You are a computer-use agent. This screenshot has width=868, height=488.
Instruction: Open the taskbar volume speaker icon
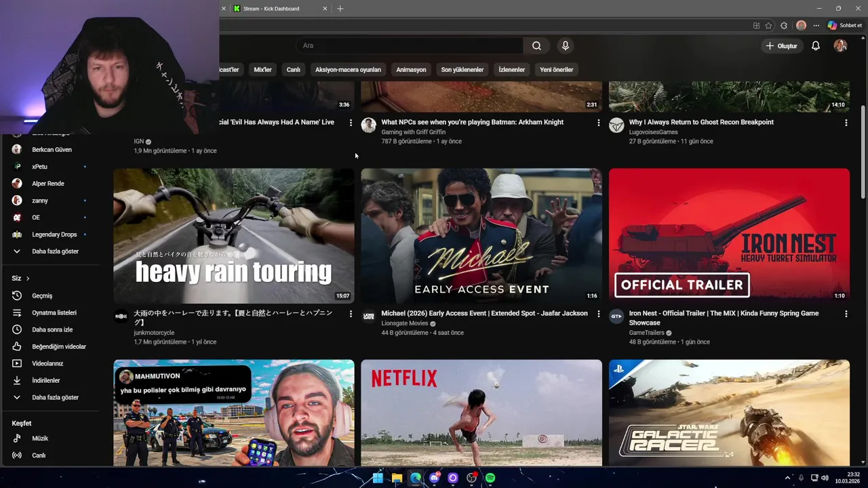click(x=825, y=478)
